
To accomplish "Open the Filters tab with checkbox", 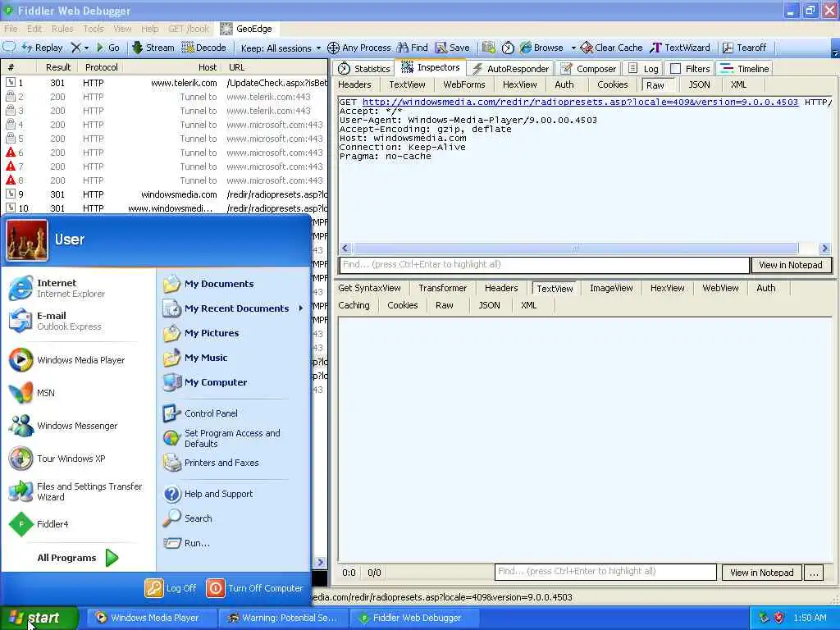I will [690, 69].
